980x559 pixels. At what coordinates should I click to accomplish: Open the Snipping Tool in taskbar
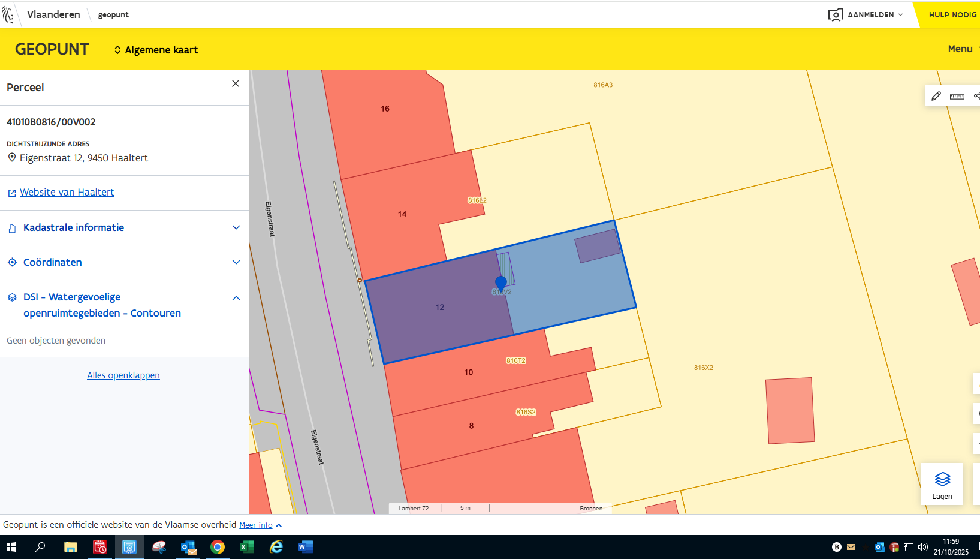[x=159, y=547]
